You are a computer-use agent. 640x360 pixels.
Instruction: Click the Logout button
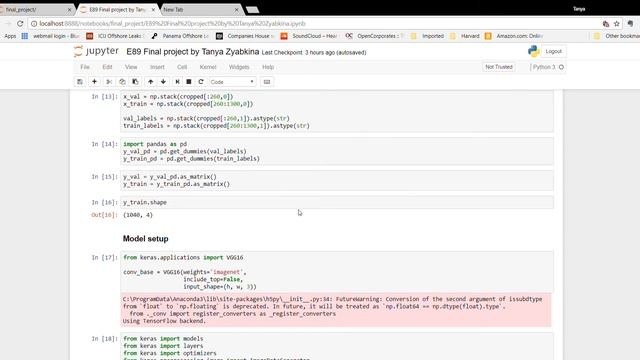point(553,51)
